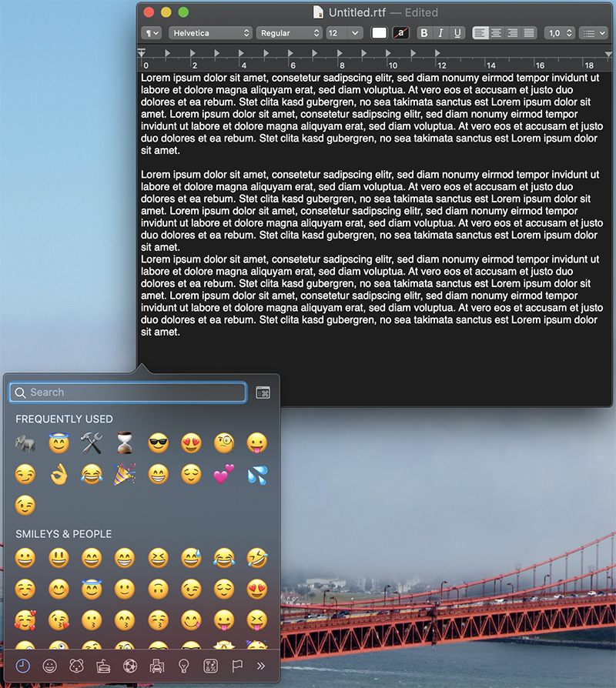Show the Objects lightbulb emoji category
The height and width of the screenshot is (688, 616).
[183, 666]
